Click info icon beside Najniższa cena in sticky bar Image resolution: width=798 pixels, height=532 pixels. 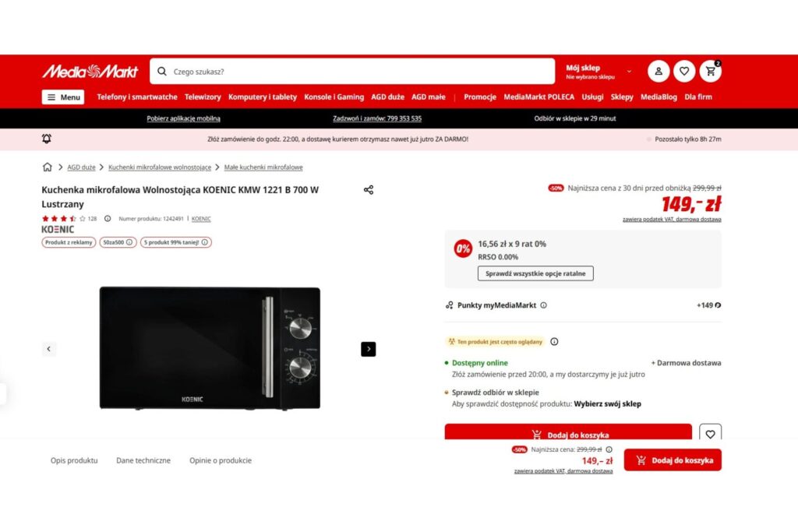[x=609, y=449]
